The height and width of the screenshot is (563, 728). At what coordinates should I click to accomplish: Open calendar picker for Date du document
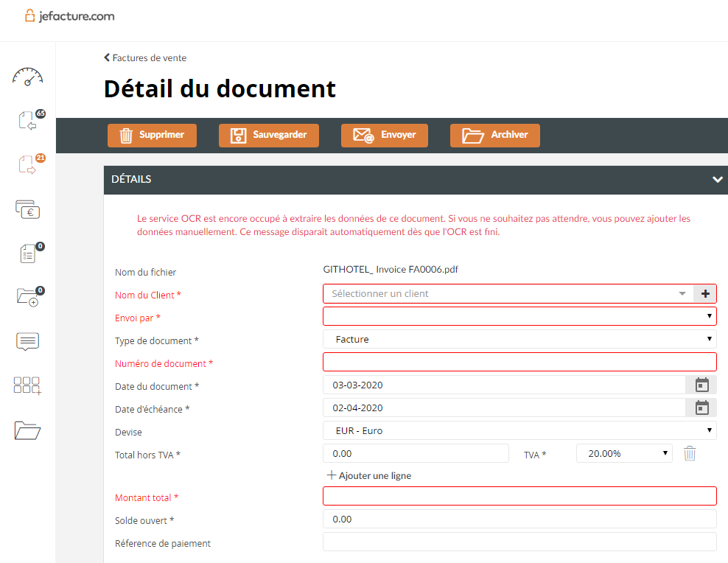pyautogui.click(x=701, y=384)
